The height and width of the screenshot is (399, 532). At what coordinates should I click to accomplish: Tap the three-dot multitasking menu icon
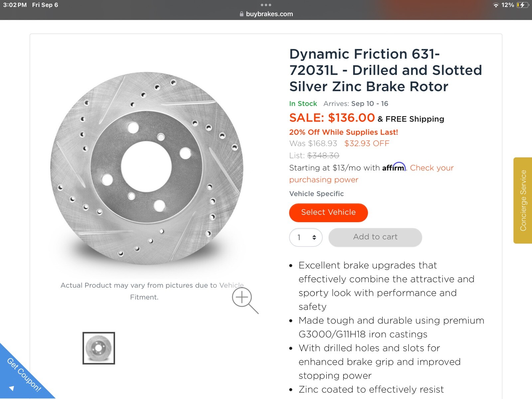(266, 5)
